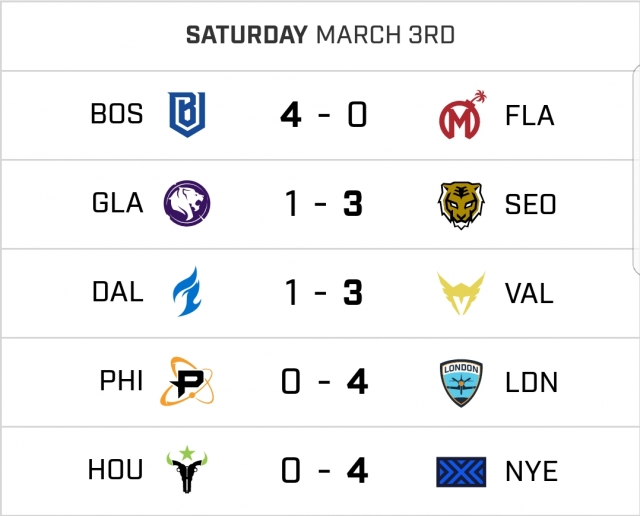Click the FLA team abbreviation
Screen dimensions: 640x516
tap(530, 115)
